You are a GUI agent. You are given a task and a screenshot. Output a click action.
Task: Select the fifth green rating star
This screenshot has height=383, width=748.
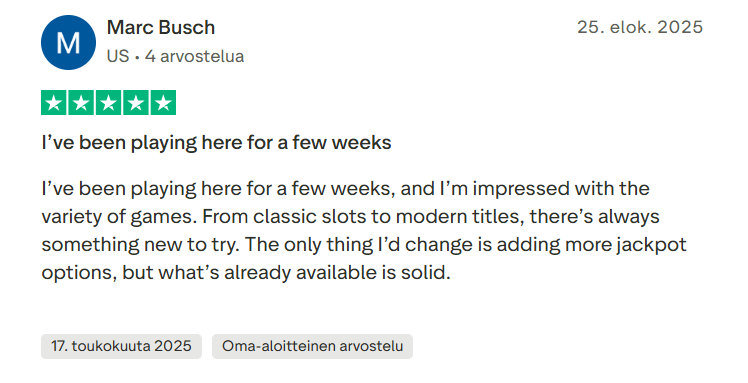tap(163, 103)
